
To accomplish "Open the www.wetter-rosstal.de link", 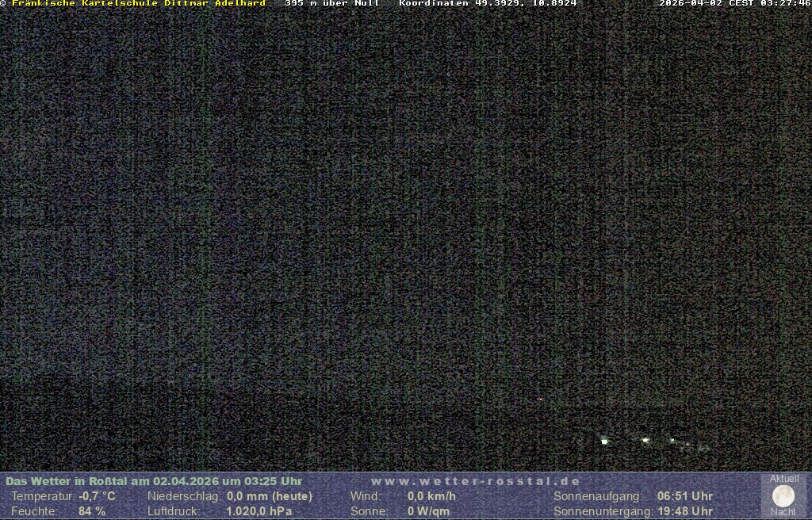I will click(x=476, y=481).
